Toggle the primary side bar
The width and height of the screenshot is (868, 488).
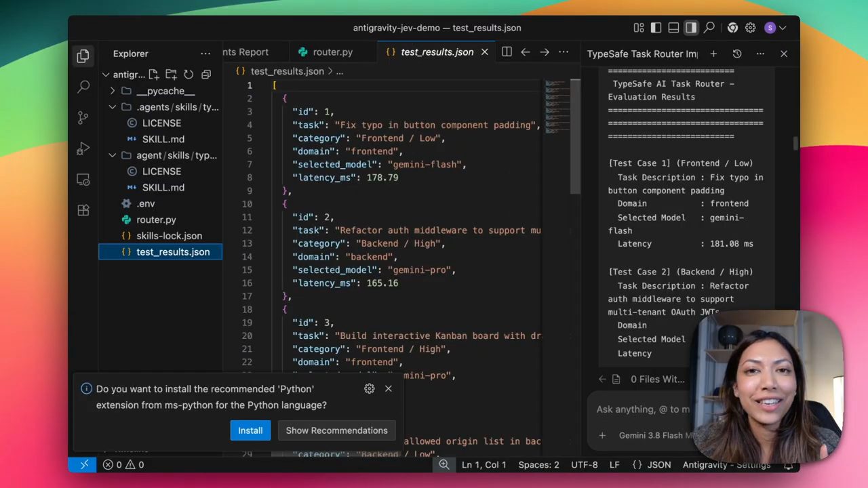pos(656,28)
